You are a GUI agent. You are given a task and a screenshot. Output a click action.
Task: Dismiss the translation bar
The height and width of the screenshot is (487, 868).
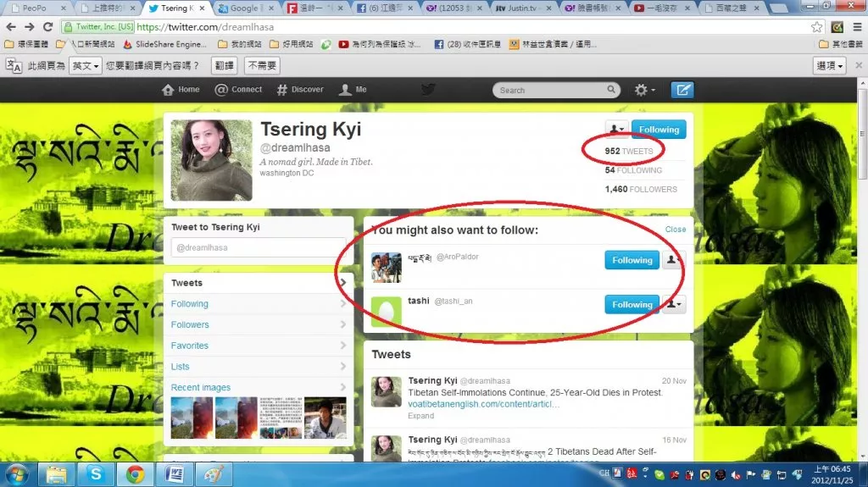pos(859,65)
